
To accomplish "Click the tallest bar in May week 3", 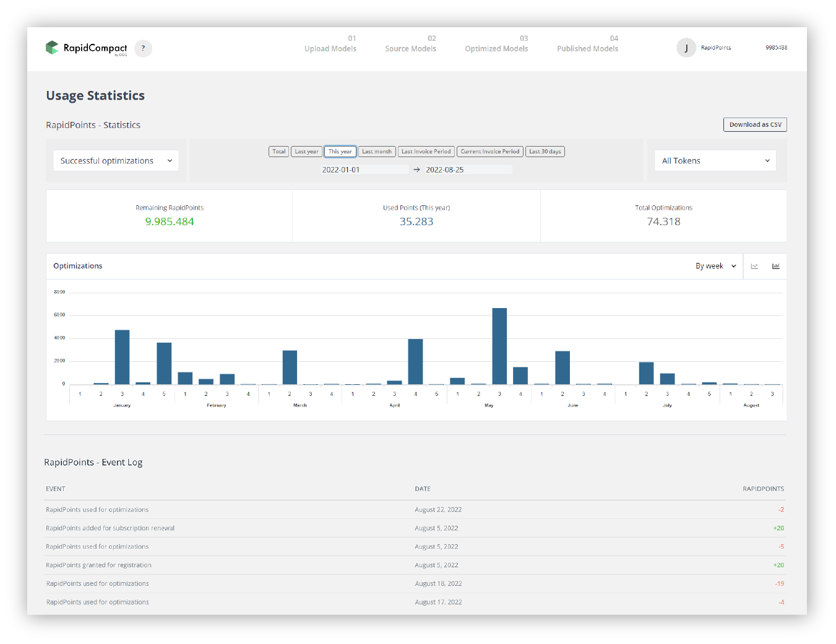I will click(499, 346).
